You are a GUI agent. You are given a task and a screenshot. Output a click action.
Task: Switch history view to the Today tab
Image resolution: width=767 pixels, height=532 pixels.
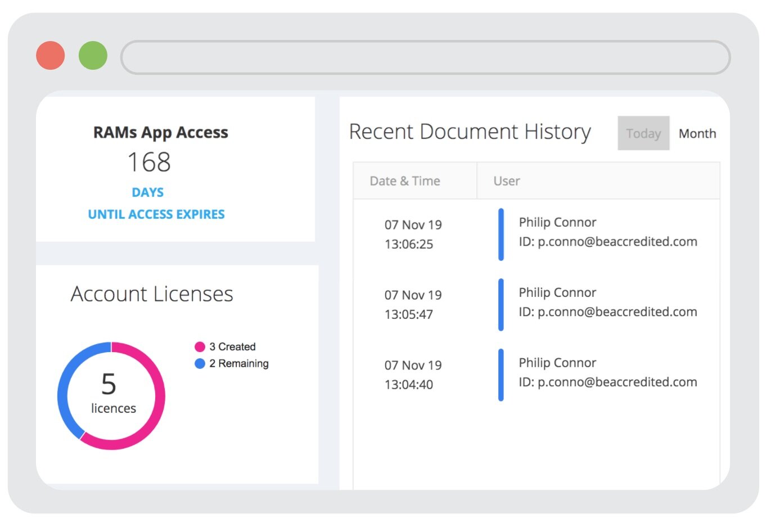[643, 133]
